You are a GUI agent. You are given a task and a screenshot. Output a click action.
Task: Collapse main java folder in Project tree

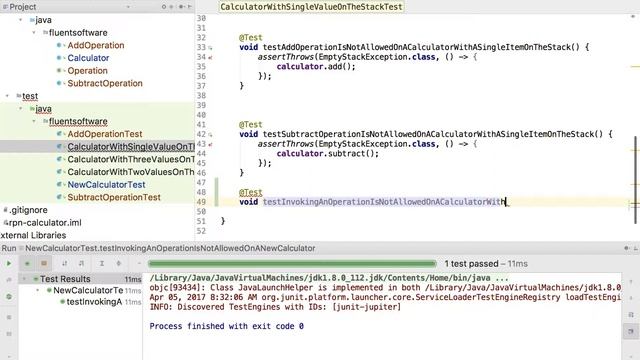point(20,20)
